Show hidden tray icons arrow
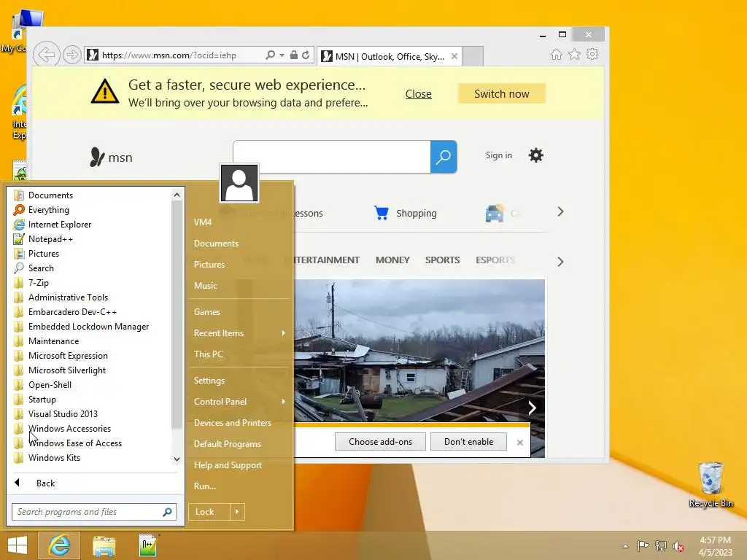Viewport: 747px width, 560px height. tap(625, 546)
